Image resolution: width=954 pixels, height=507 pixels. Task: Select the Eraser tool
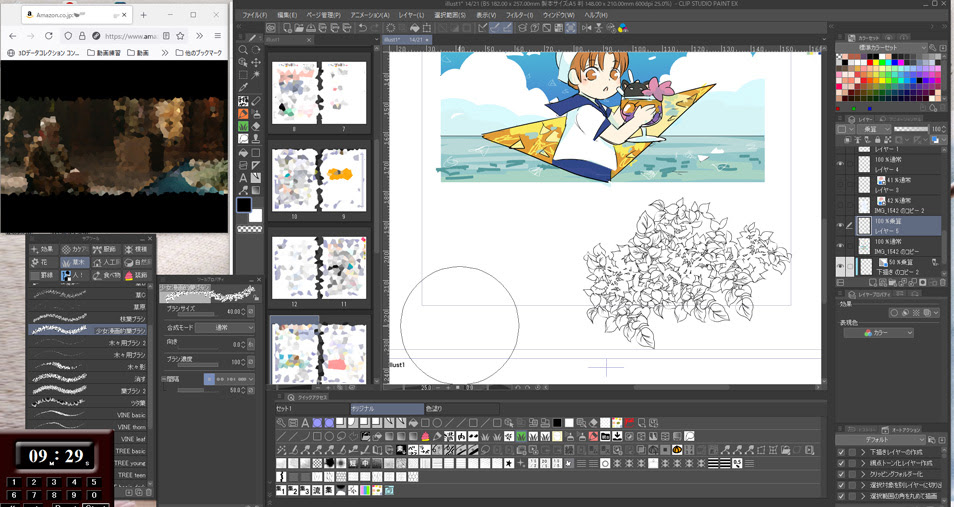coord(256,127)
